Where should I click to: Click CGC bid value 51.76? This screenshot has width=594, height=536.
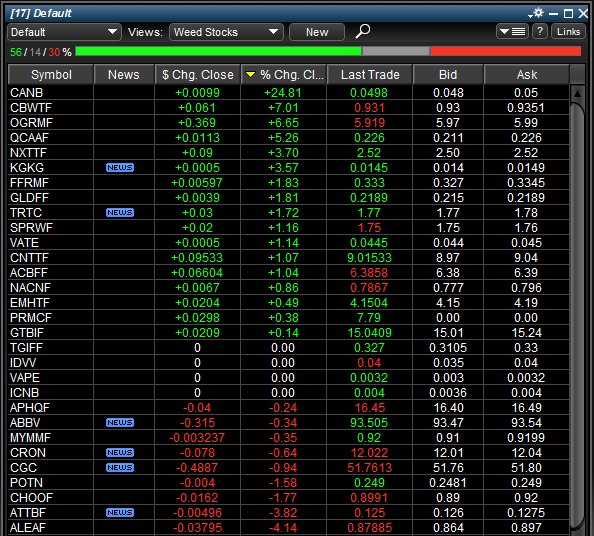pos(448,467)
